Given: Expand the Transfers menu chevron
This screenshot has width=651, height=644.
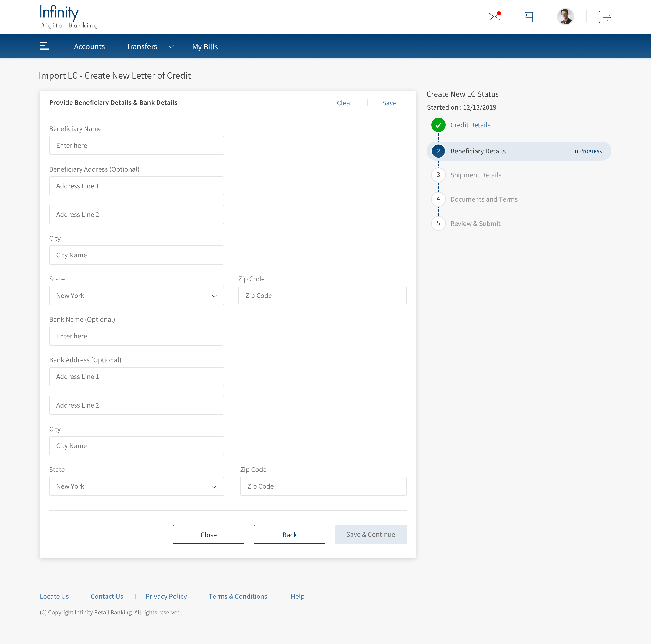Looking at the screenshot, I should (171, 46).
